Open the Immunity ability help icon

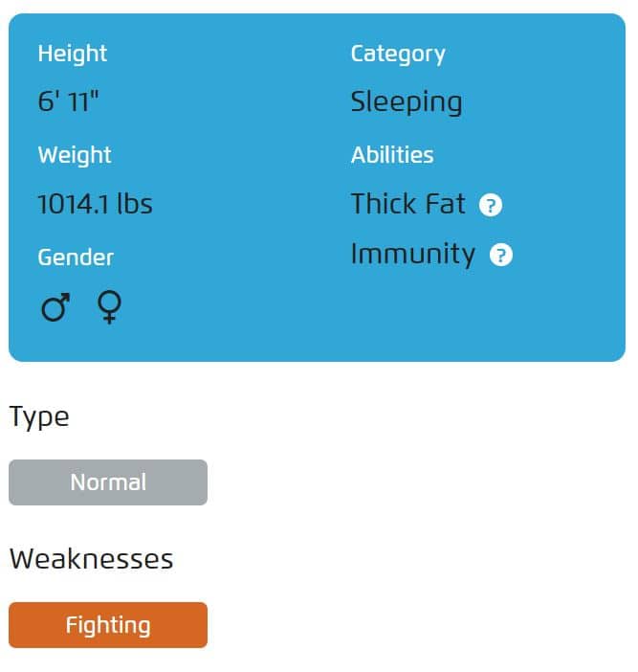click(500, 255)
